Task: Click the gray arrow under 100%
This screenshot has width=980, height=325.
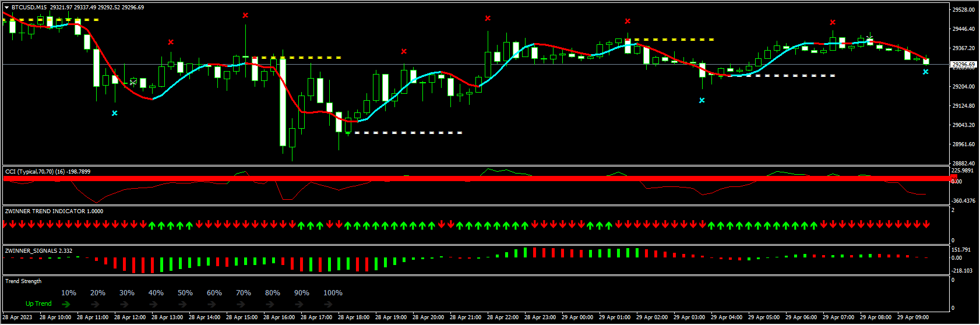Action: pyautogui.click(x=328, y=304)
